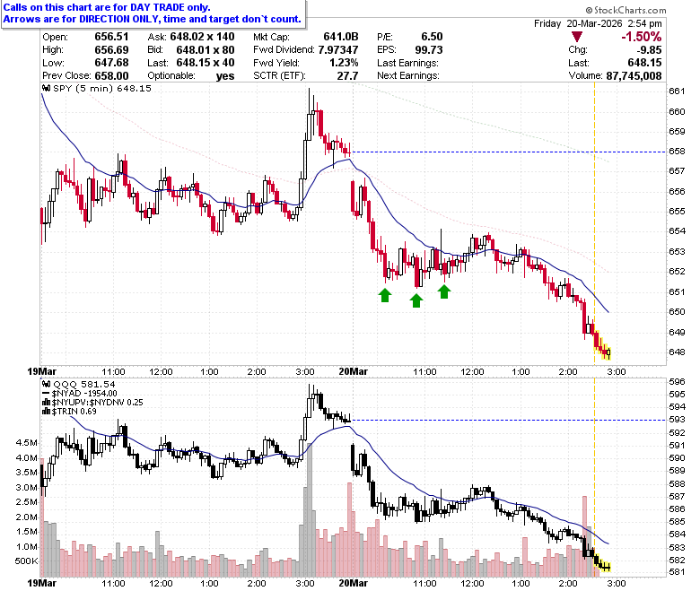Click the SPY candlestick legend icon
This screenshot has height=591, width=700.
[x=47, y=88]
